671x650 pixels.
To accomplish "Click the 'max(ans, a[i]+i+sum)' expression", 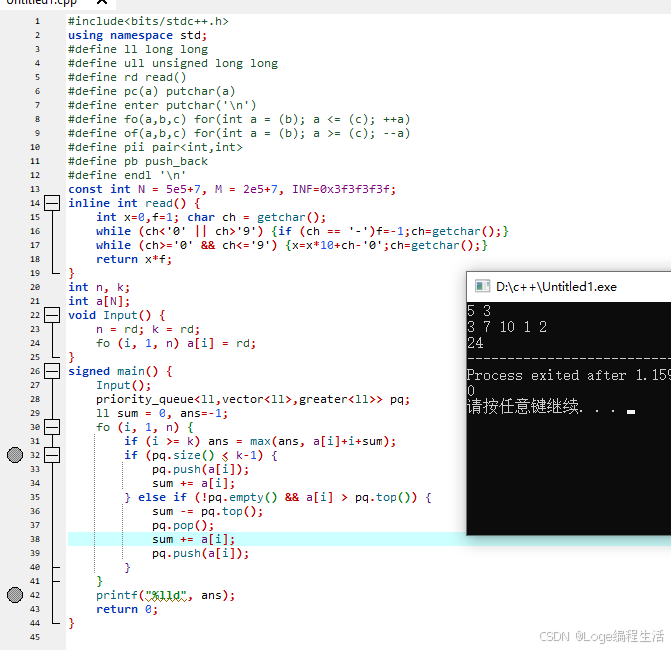I will point(320,441).
